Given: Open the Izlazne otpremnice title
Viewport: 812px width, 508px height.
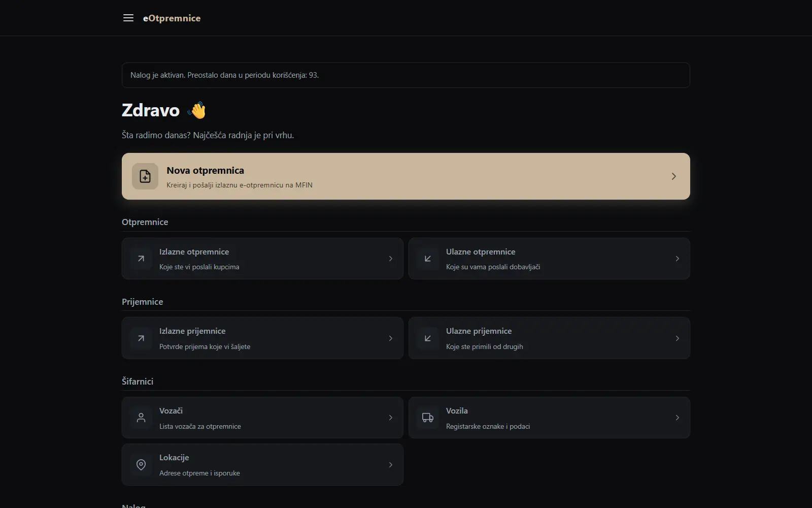Looking at the screenshot, I should pos(194,252).
